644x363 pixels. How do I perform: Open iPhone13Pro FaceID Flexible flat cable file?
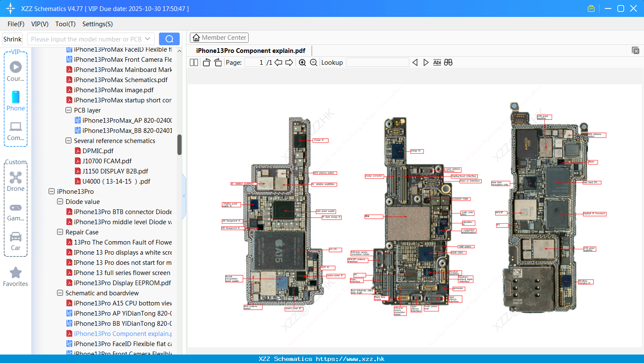tap(123, 344)
